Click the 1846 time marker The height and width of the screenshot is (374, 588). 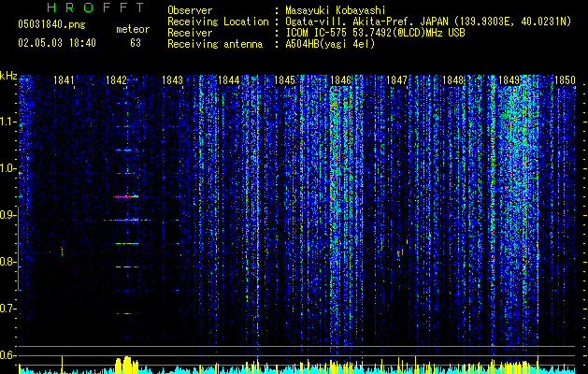tap(340, 79)
